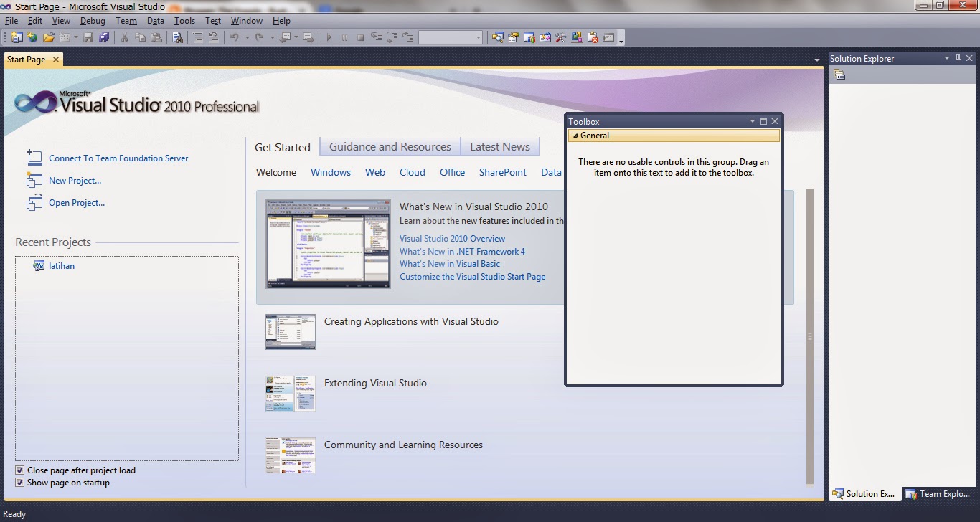Open the Debug menu

coord(93,21)
